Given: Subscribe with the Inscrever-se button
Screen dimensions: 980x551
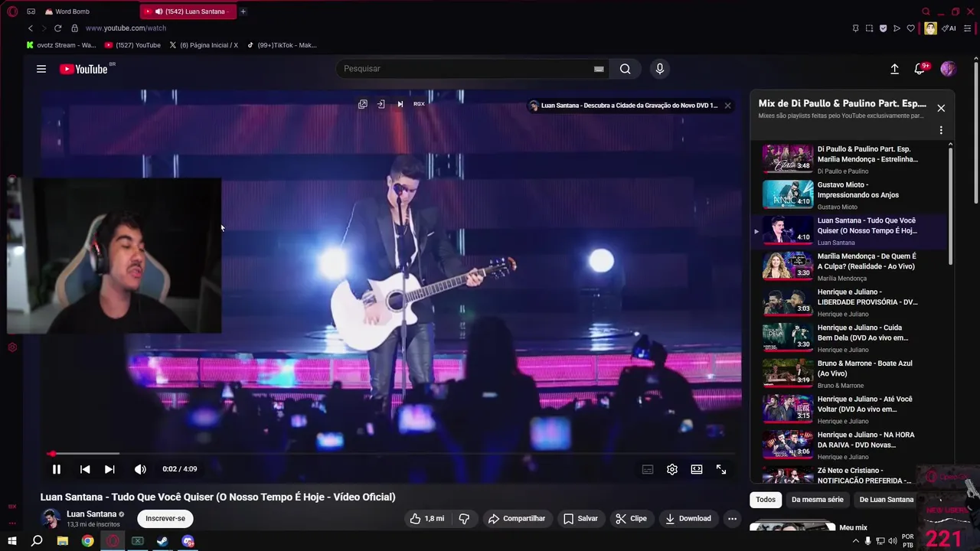Looking at the screenshot, I should pyautogui.click(x=165, y=519).
